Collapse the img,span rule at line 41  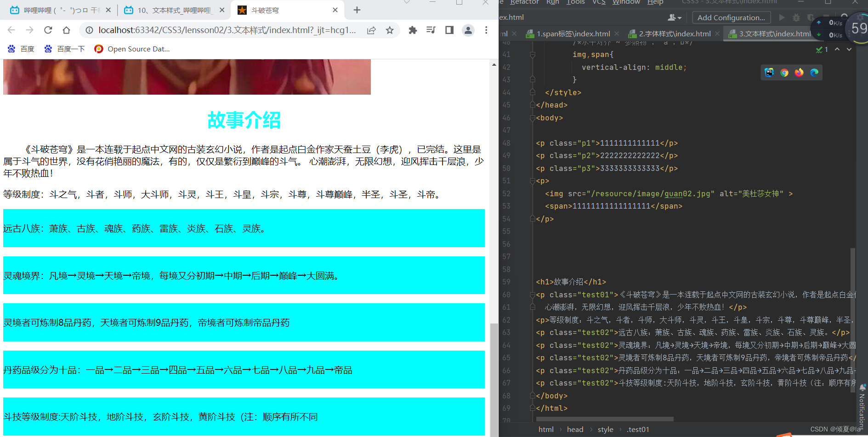pyautogui.click(x=533, y=55)
